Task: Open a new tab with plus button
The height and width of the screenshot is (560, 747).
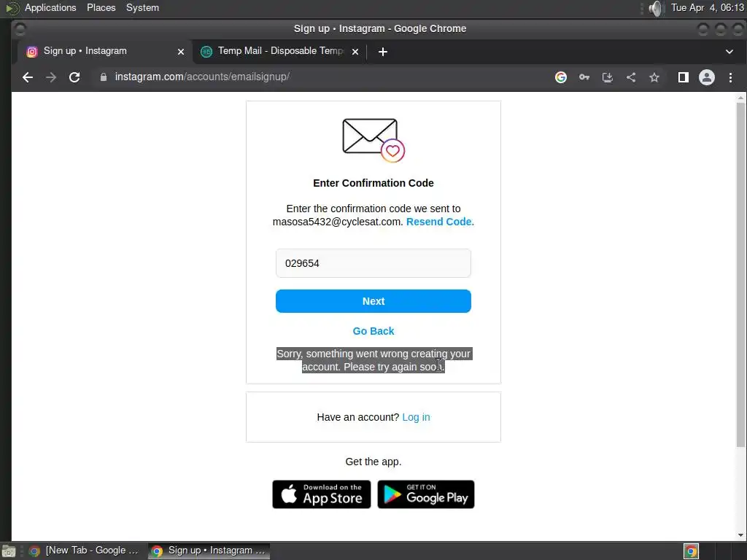Action: click(x=382, y=52)
